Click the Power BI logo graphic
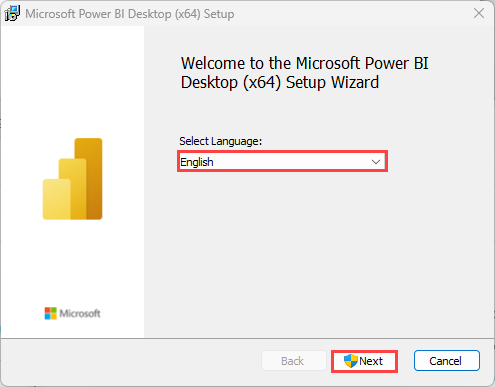This screenshot has width=495, height=387. 73,179
